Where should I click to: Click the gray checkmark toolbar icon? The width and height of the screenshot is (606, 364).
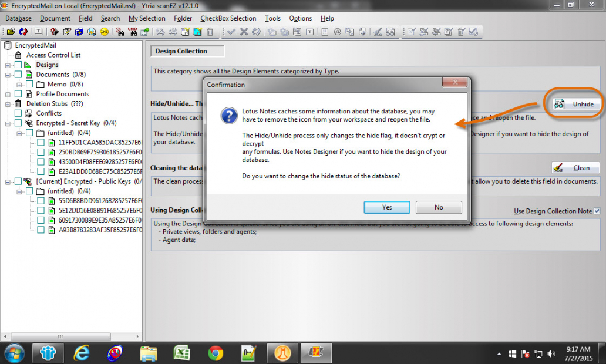[231, 32]
